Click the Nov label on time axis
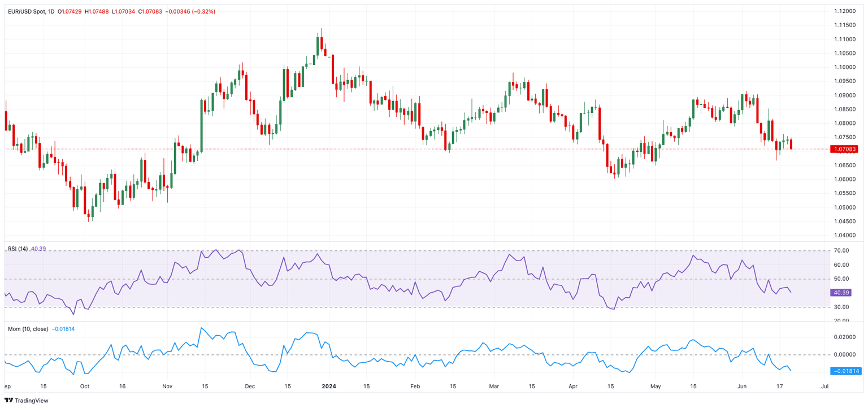Viewport: 868px width, 408px height. pos(167,387)
